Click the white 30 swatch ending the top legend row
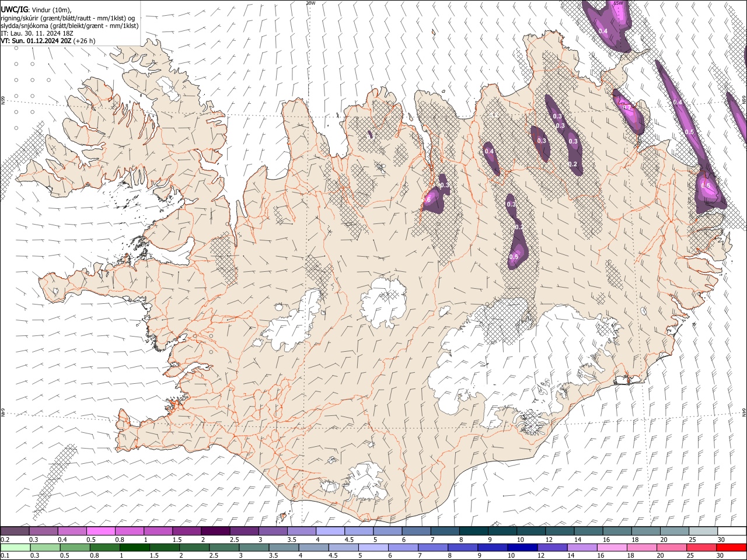747x560 pixels. pyautogui.click(x=732, y=531)
